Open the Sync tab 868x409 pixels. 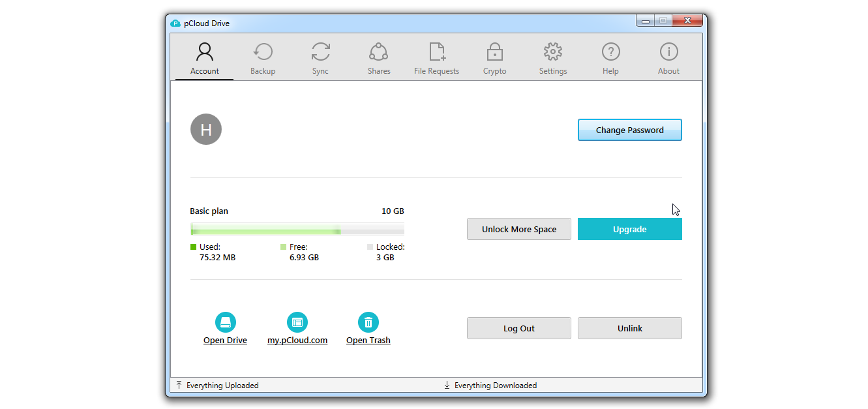[320, 59]
